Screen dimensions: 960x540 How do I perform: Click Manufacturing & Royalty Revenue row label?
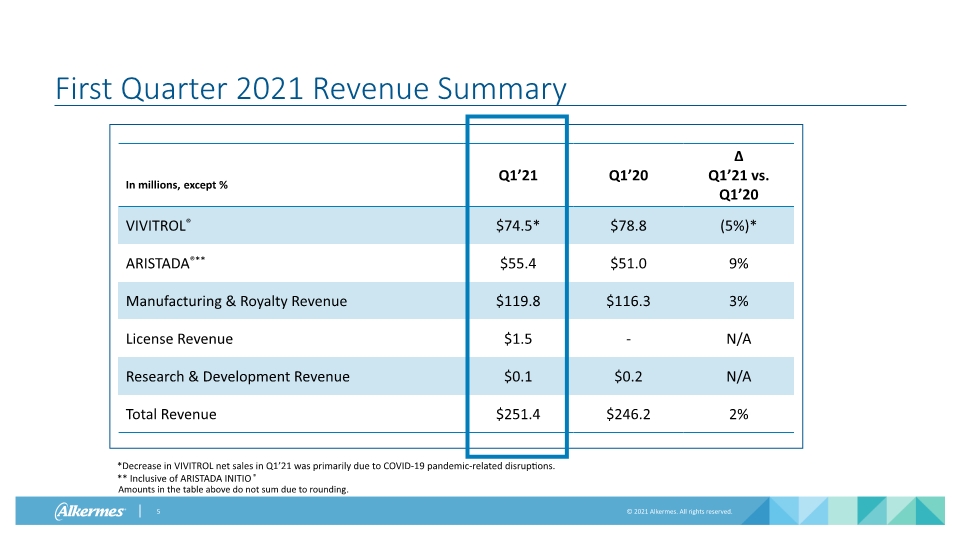click(236, 301)
